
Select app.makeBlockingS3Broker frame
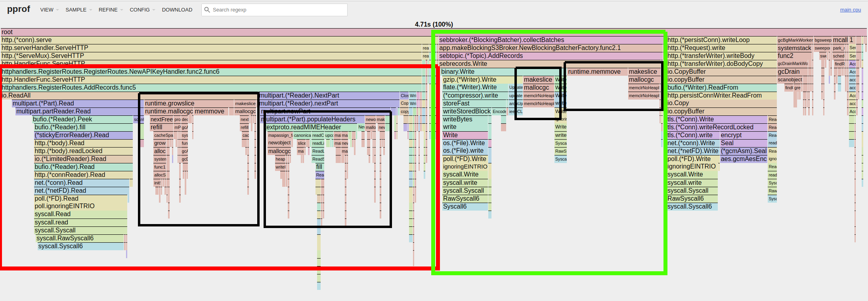coord(551,48)
